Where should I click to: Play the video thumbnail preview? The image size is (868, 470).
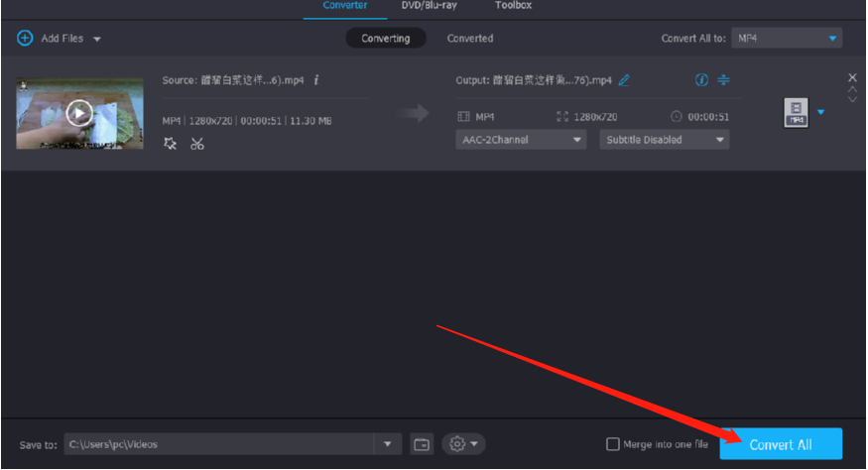click(x=79, y=113)
